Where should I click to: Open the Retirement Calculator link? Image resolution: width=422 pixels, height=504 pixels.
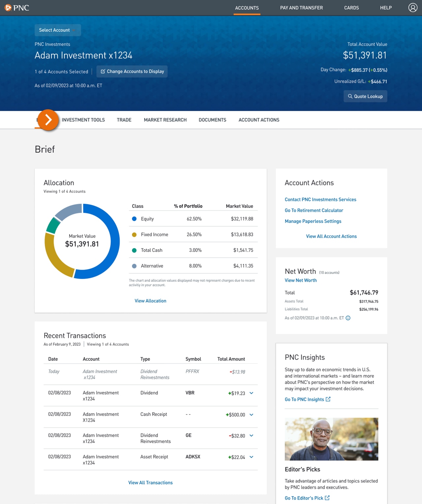pos(314,210)
